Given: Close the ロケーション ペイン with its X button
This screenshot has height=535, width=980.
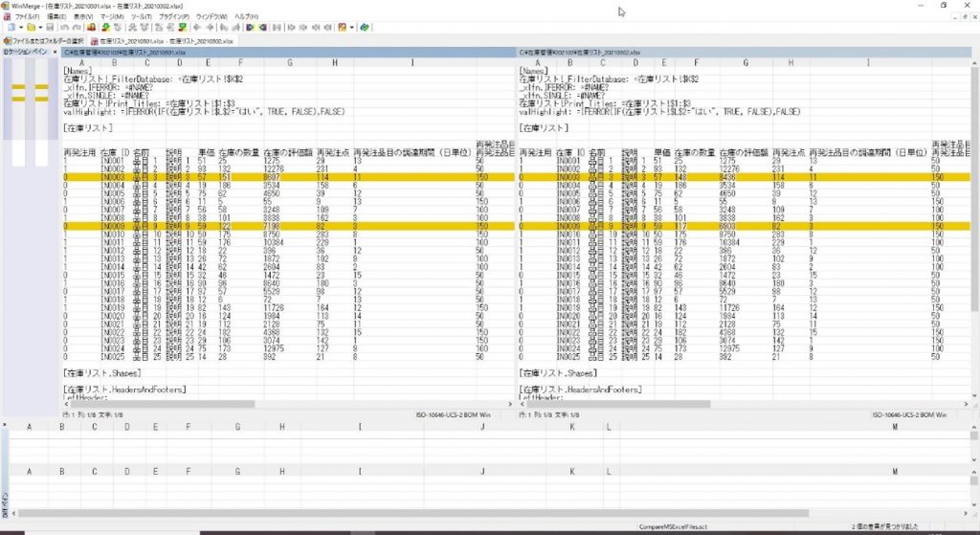Looking at the screenshot, I should (55, 53).
